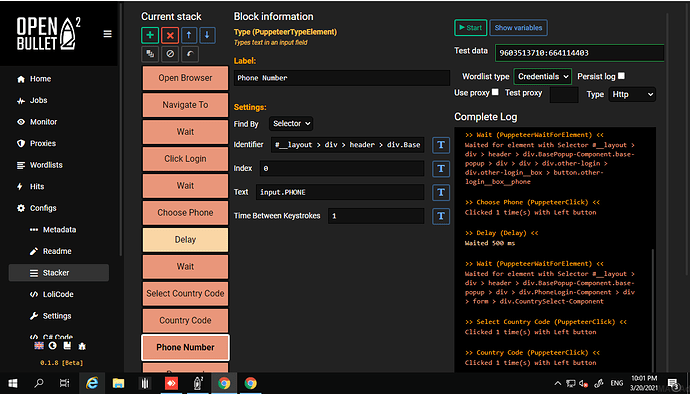
Task: Toggle the hamburger sidebar menu
Action: (107, 34)
